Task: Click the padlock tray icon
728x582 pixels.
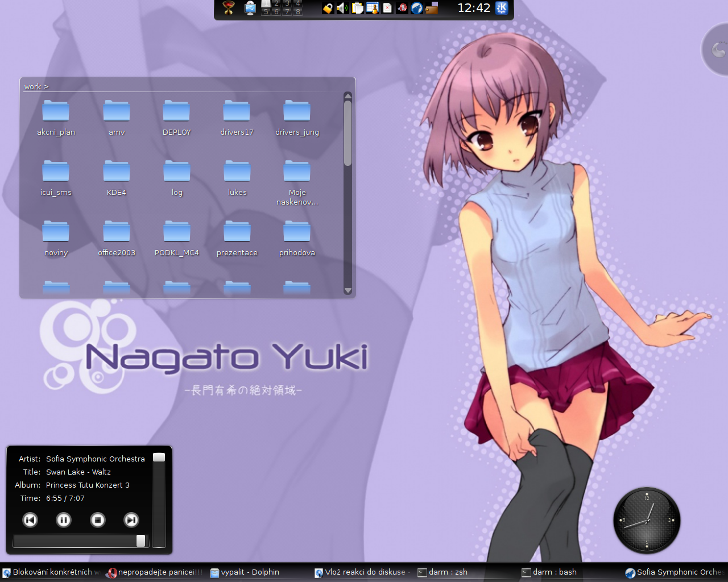Action: tap(328, 8)
